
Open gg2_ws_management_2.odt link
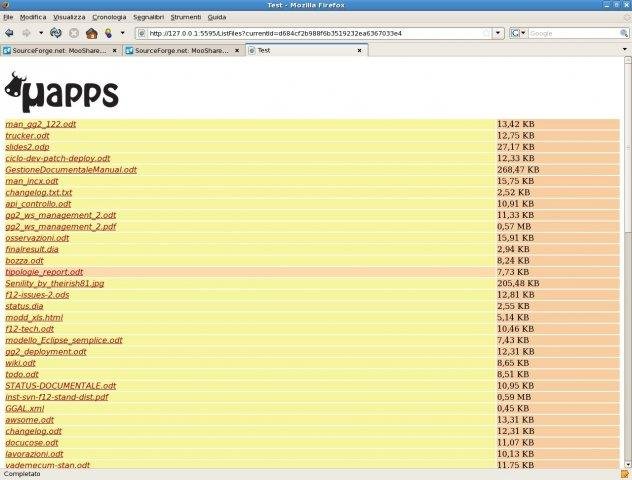(61, 215)
